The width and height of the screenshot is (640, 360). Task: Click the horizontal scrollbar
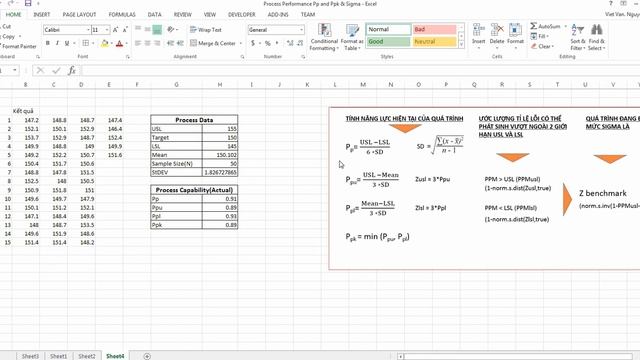coord(518,356)
